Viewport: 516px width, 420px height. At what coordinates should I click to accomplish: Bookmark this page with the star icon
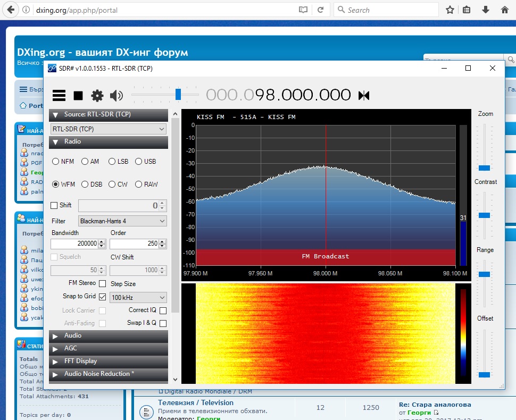point(450,10)
